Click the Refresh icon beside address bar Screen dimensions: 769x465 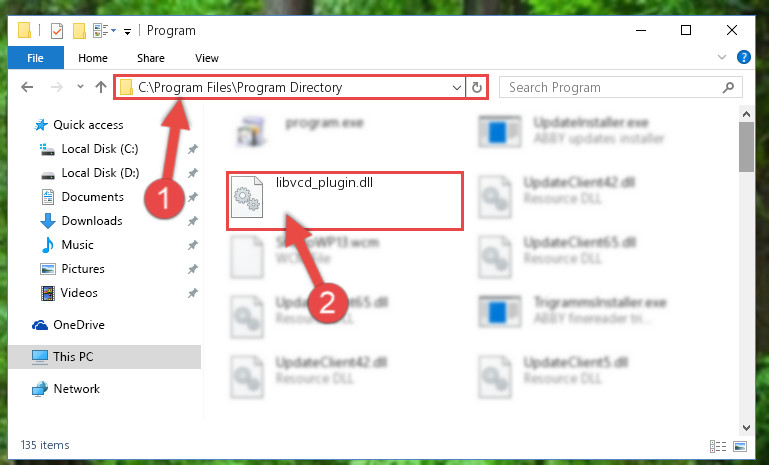click(476, 88)
